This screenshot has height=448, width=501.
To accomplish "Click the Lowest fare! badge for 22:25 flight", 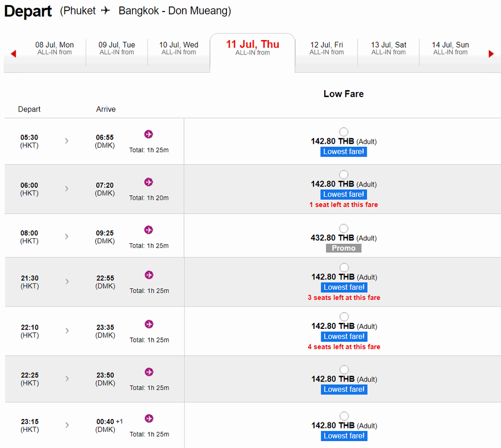I will pyautogui.click(x=344, y=389).
